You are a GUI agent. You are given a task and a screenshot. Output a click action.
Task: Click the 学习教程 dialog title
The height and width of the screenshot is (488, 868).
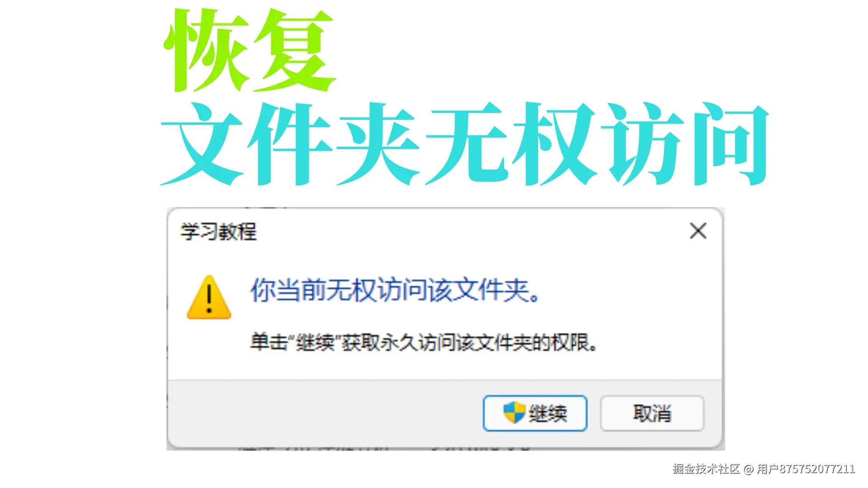click(x=218, y=232)
